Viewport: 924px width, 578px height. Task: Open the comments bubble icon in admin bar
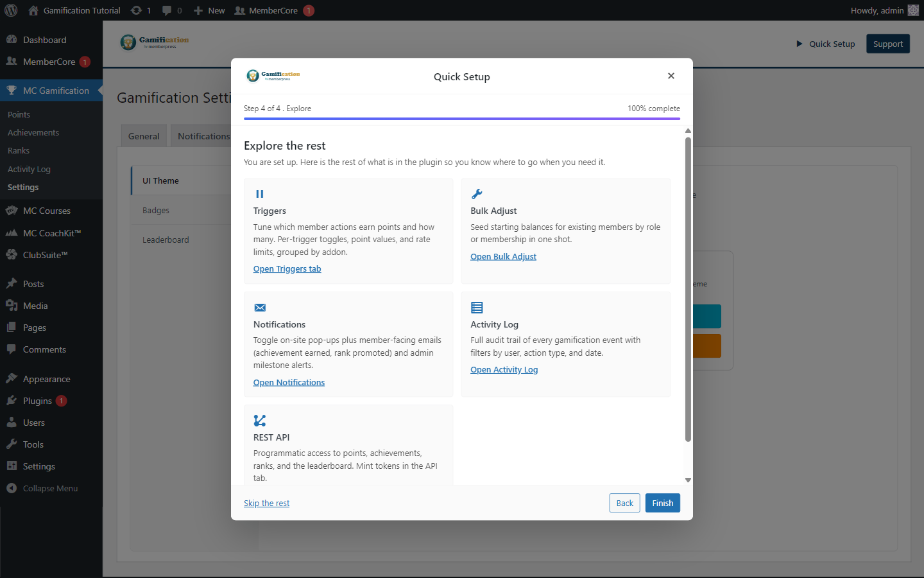pos(167,10)
